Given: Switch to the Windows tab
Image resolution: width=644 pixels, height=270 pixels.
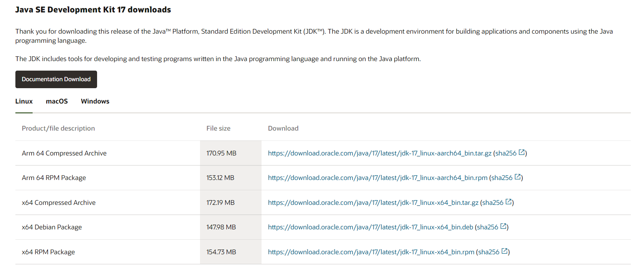Looking at the screenshot, I should [x=95, y=101].
